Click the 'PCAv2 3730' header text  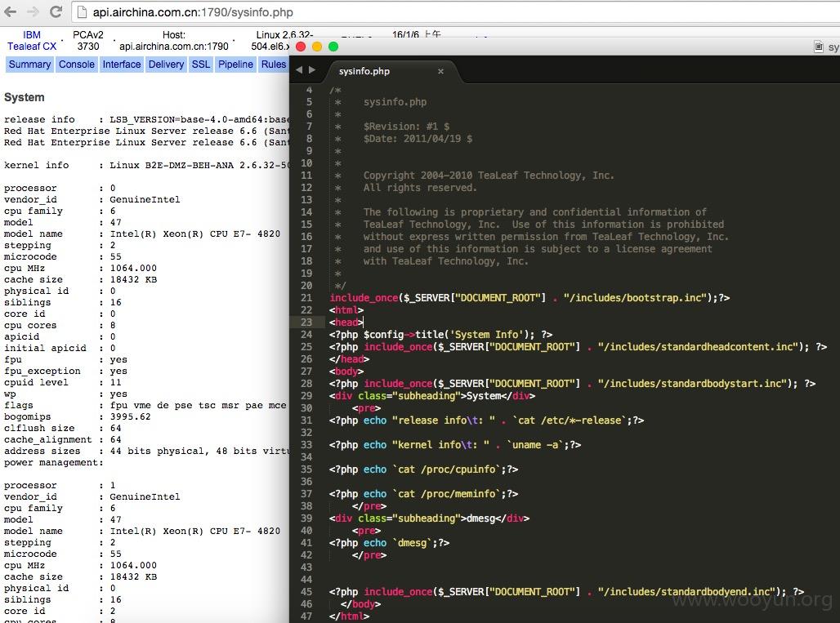pyautogui.click(x=88, y=41)
